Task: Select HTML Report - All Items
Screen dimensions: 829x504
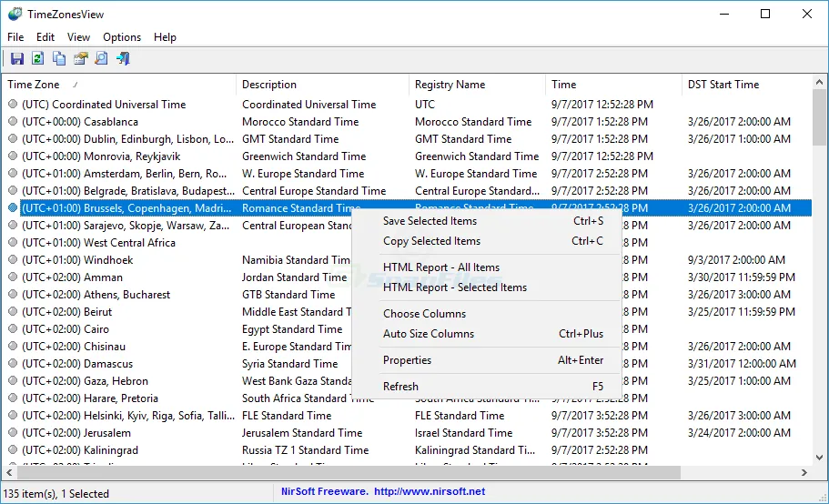Action: 487,267
